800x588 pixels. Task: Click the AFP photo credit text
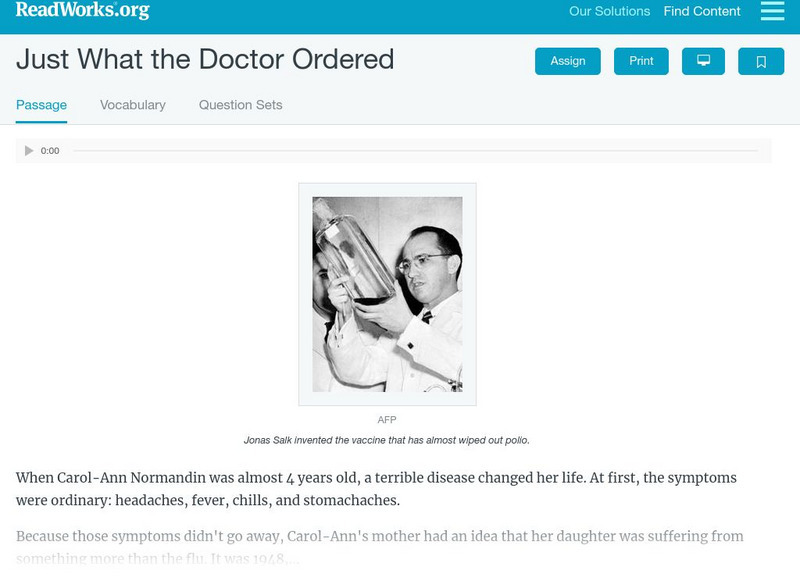pyautogui.click(x=387, y=420)
